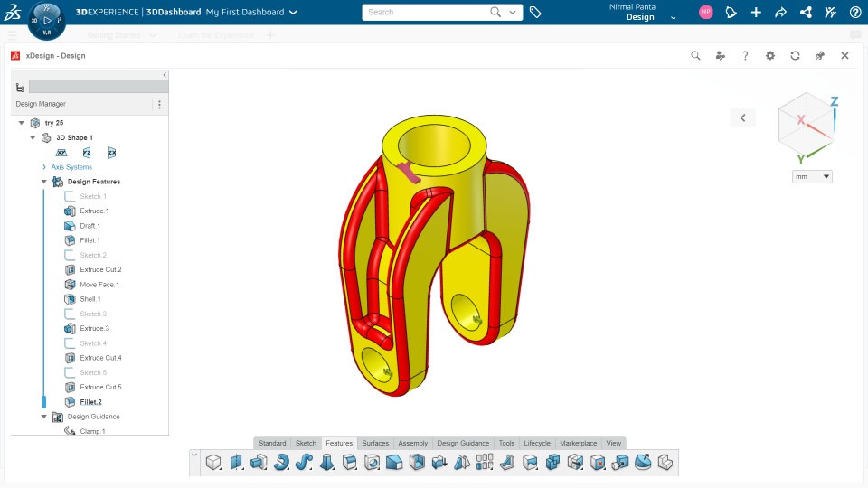Switch to the Tools tab
The height and width of the screenshot is (488, 868).
pos(506,443)
